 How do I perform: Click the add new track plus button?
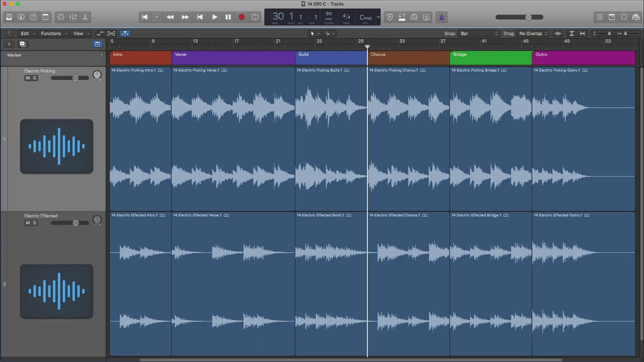point(9,44)
